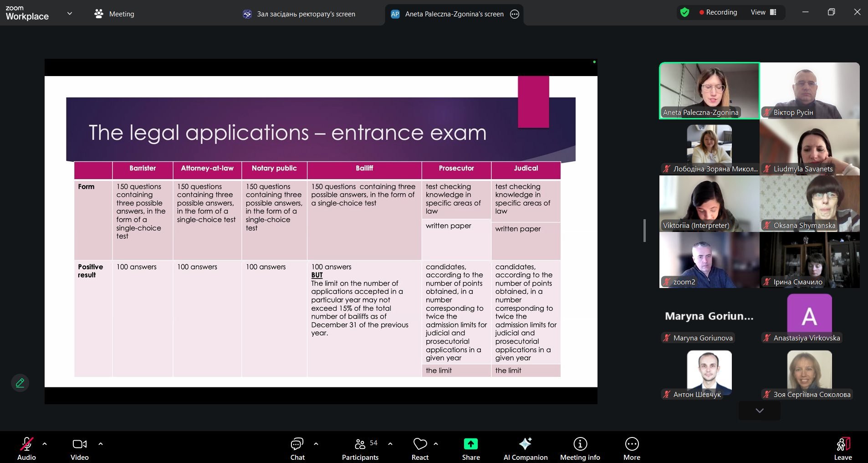The height and width of the screenshot is (463, 868).
Task: Click the green encryption shield icon
Action: 684,12
